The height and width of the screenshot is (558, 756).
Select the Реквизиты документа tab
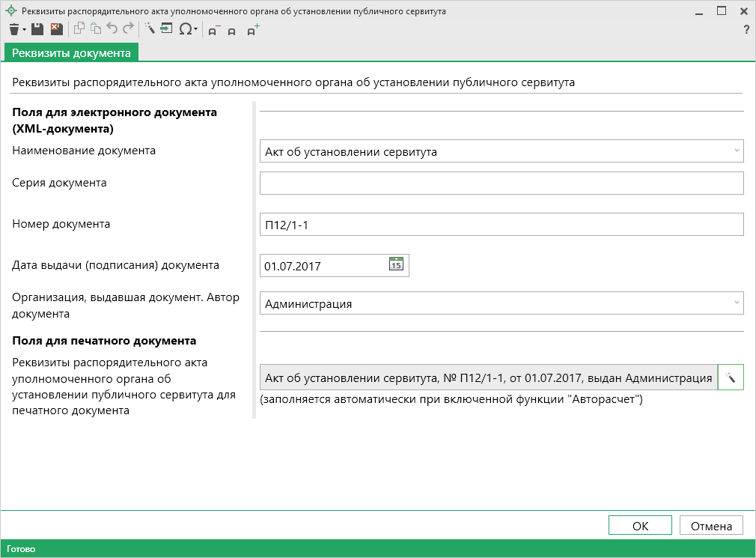click(71, 52)
